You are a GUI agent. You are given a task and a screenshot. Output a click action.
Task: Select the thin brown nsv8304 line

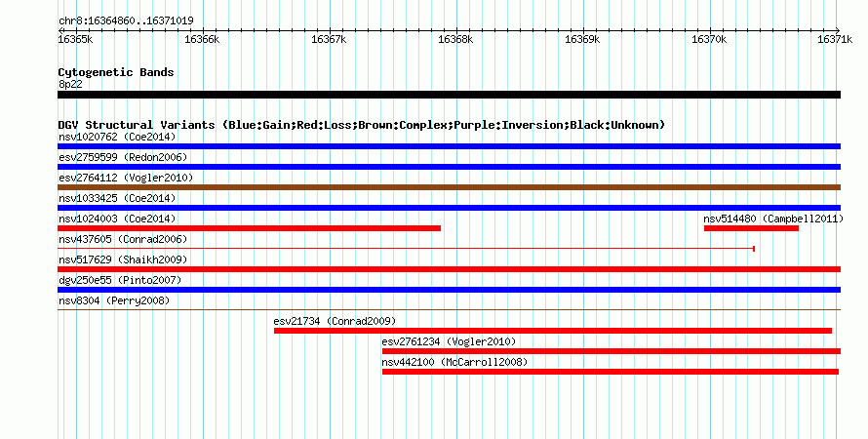[449, 310]
